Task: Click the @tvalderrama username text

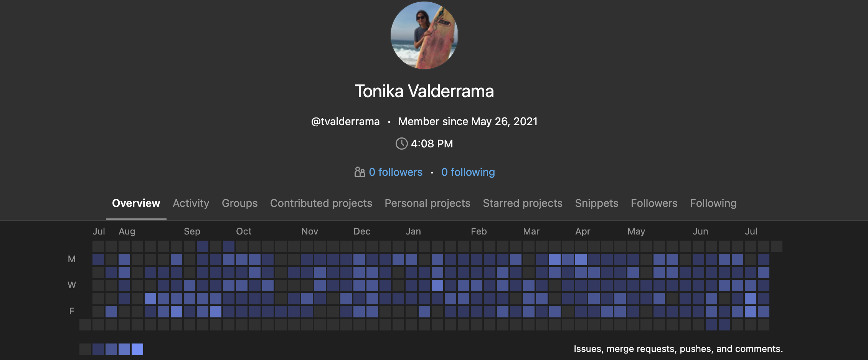Action: coord(345,121)
